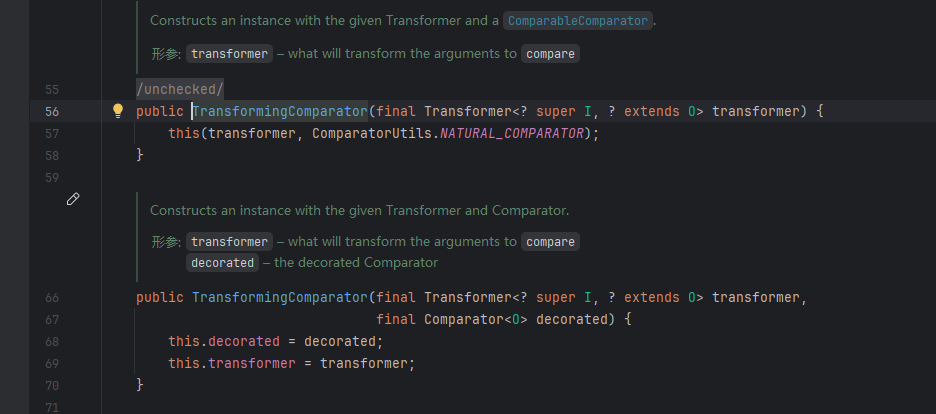Screen dimensions: 936x414
Task: Click line number 71 in the gutter
Action: [52, 407]
